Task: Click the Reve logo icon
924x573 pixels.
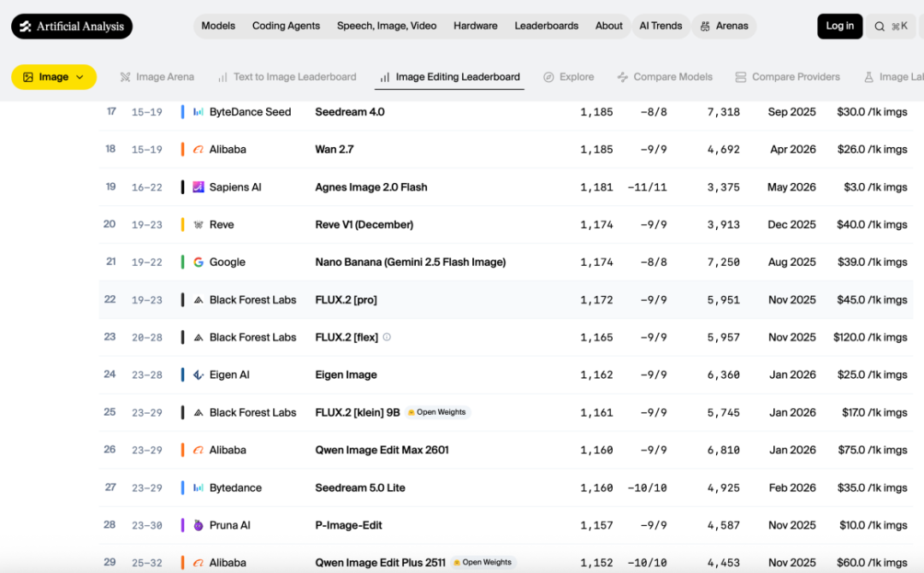Action: [198, 225]
